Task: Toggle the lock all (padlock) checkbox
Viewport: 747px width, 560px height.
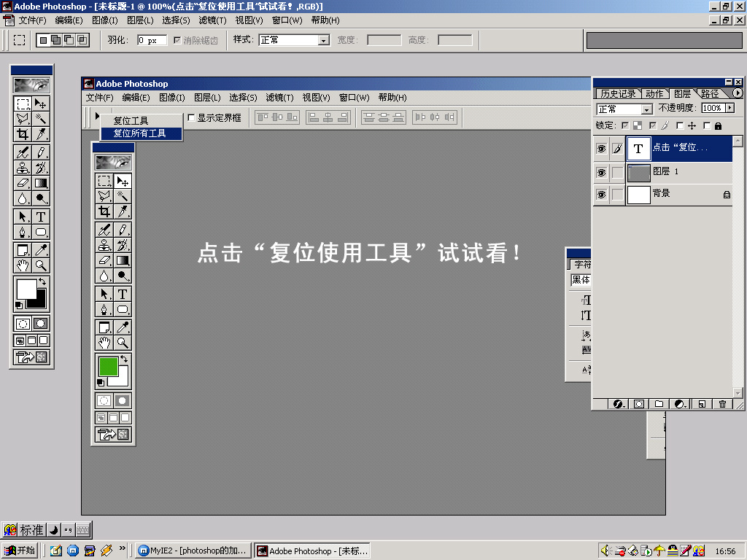Action: 707,125
